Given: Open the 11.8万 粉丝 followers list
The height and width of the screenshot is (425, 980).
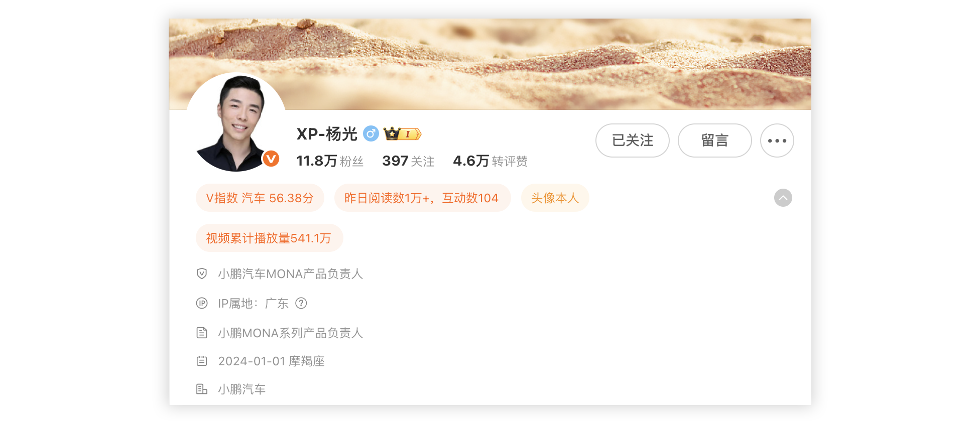Looking at the screenshot, I should 330,161.
